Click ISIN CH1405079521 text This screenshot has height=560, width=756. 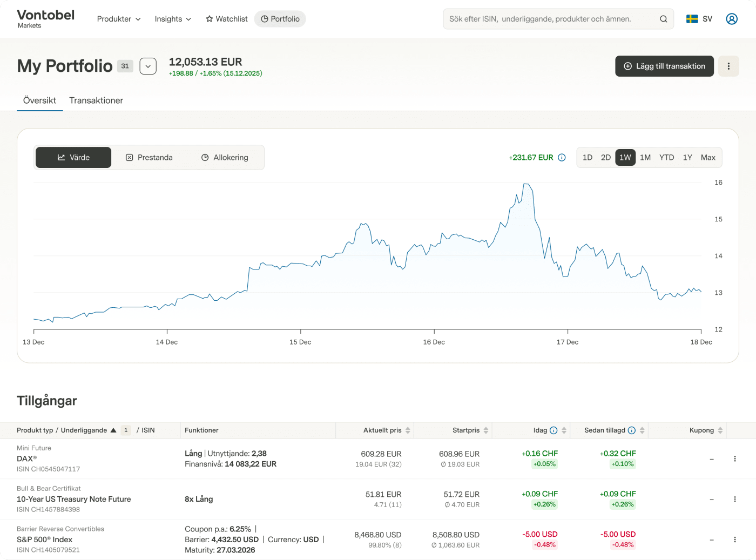48,550
